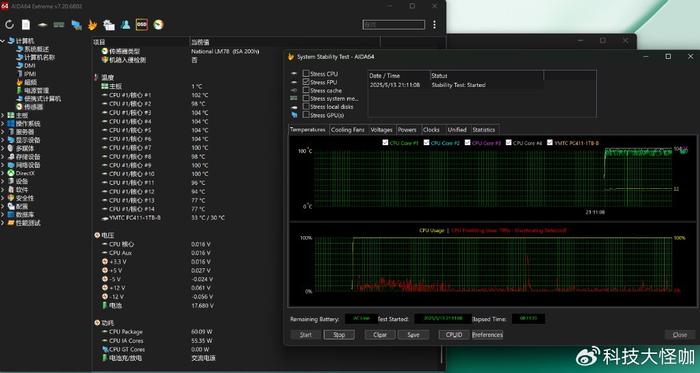Open the memory chip benchmark toolbar icon

click(59, 25)
